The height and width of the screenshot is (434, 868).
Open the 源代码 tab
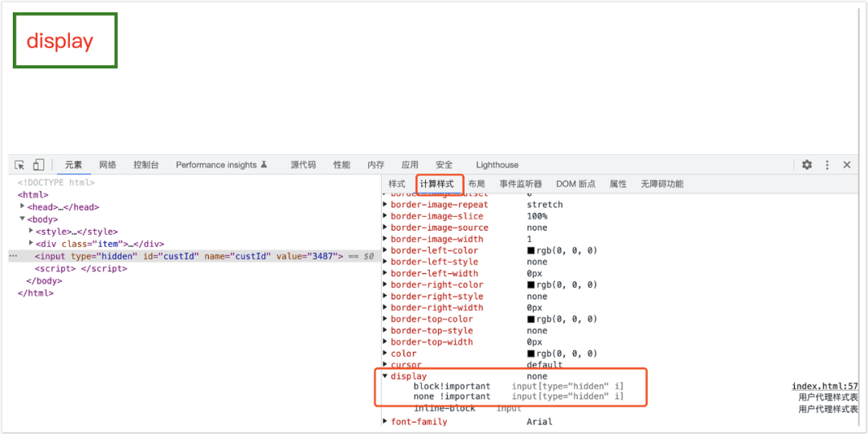303,165
